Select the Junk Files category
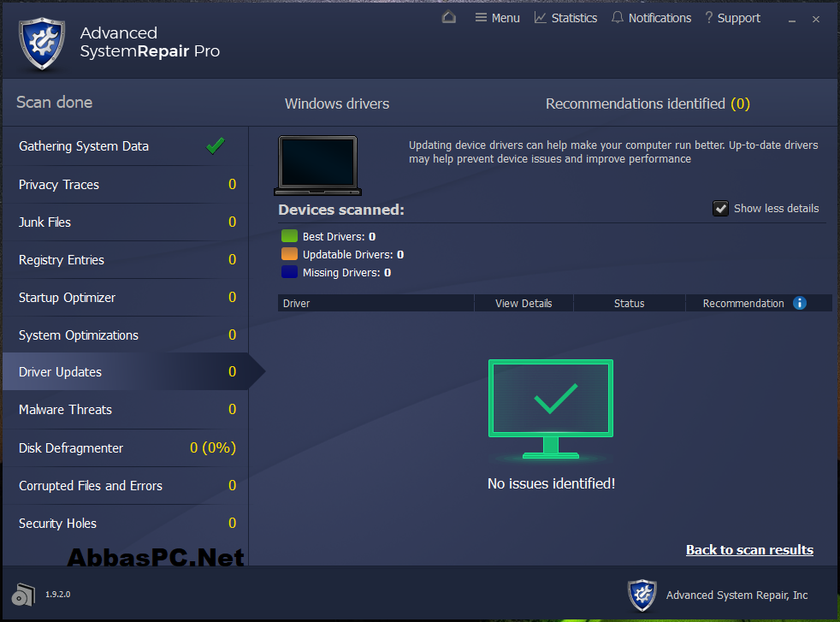Image resolution: width=840 pixels, height=622 pixels. click(126, 222)
